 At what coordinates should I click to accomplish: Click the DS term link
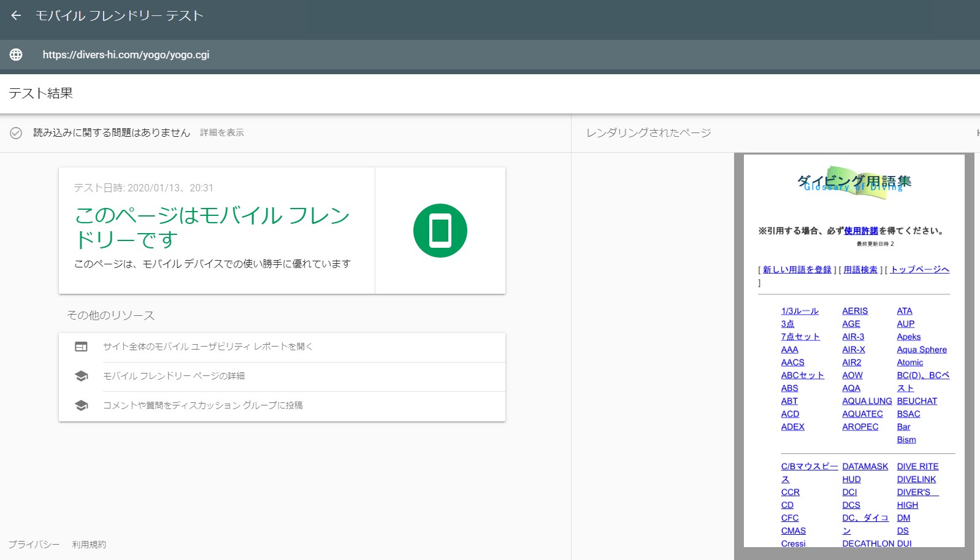point(903,531)
